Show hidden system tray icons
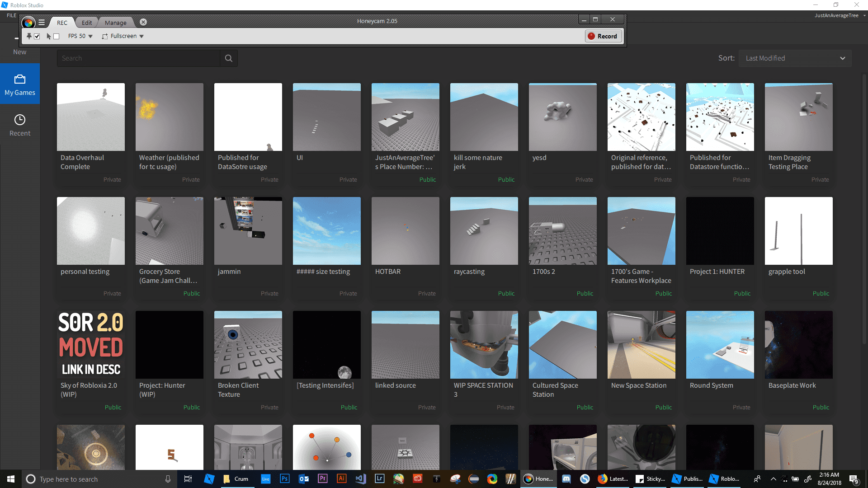 point(773,479)
